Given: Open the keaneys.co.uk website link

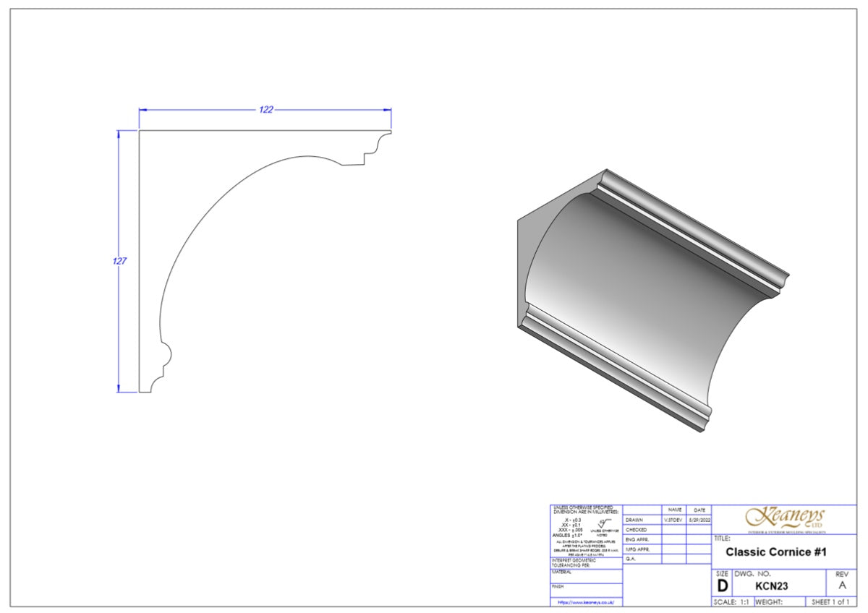Looking at the screenshot, I should pos(586,602).
